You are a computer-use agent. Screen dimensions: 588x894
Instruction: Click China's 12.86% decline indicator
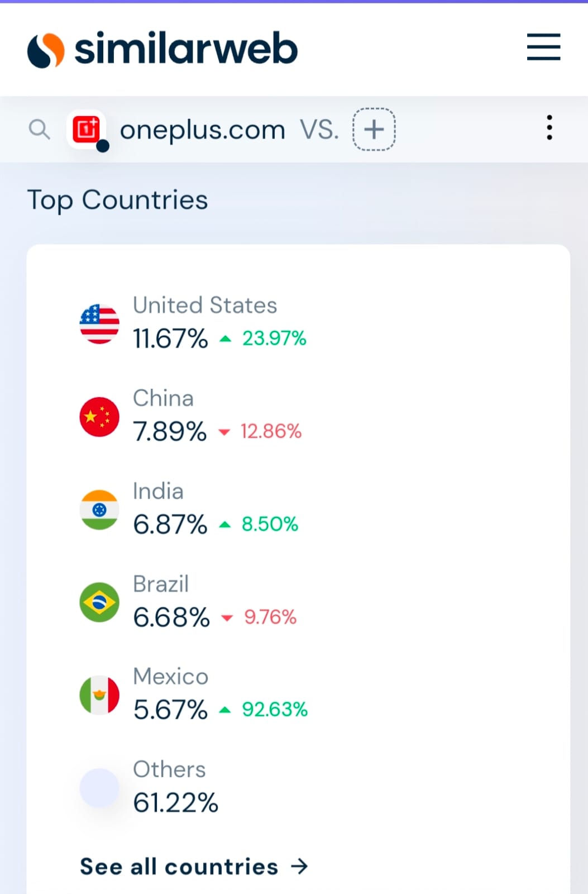tap(260, 431)
